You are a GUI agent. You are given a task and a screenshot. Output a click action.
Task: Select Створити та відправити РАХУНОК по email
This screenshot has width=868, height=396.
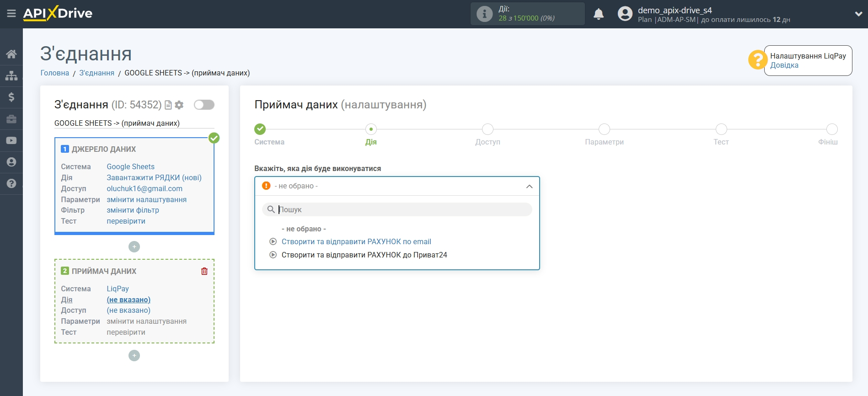(x=356, y=242)
